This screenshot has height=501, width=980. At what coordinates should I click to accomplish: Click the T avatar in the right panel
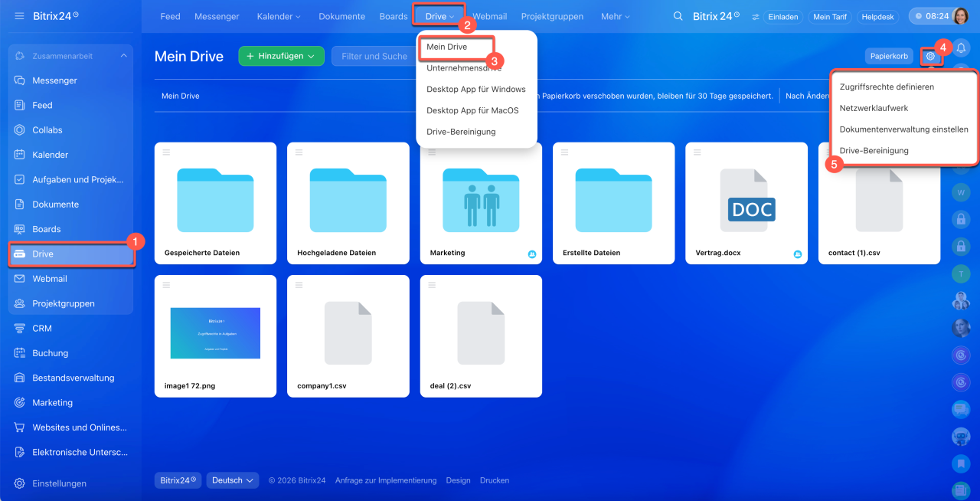(x=961, y=273)
